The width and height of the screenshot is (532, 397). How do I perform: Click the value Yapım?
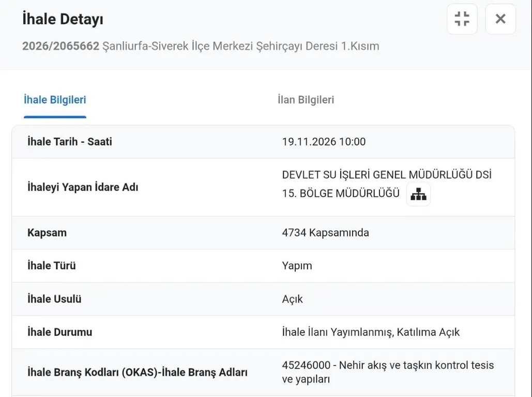point(297,266)
